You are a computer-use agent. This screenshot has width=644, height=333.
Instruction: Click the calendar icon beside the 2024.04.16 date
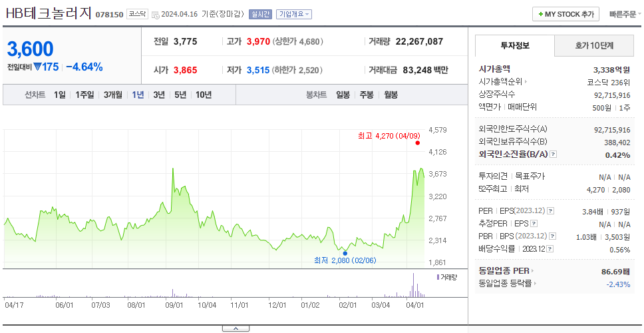[155, 15]
